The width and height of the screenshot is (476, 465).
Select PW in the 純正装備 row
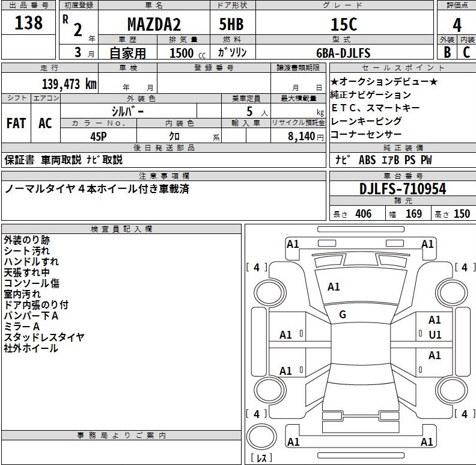(x=426, y=160)
